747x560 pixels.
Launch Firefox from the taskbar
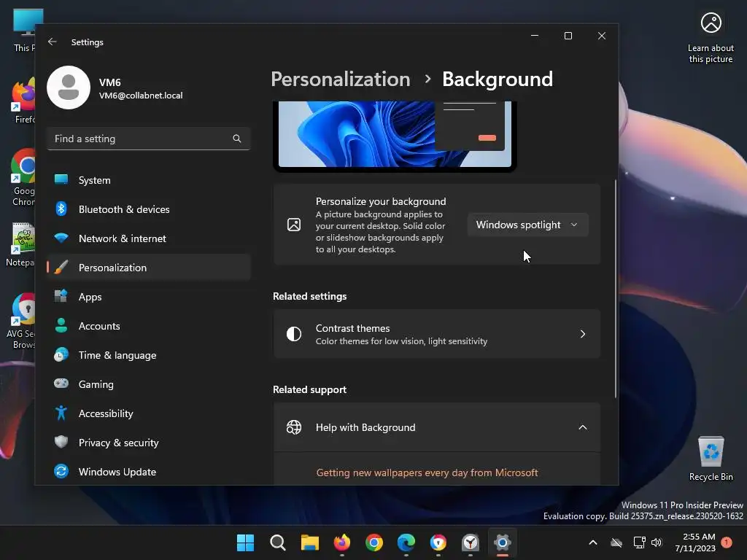point(342,542)
